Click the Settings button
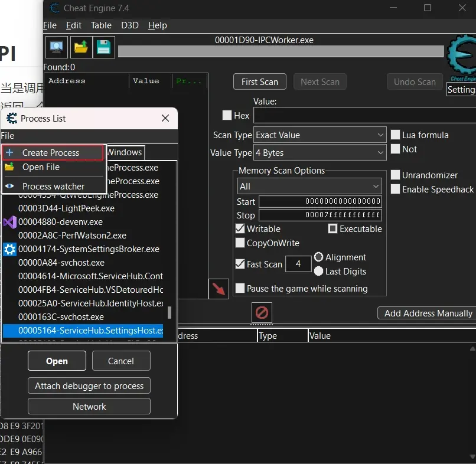 point(461,90)
